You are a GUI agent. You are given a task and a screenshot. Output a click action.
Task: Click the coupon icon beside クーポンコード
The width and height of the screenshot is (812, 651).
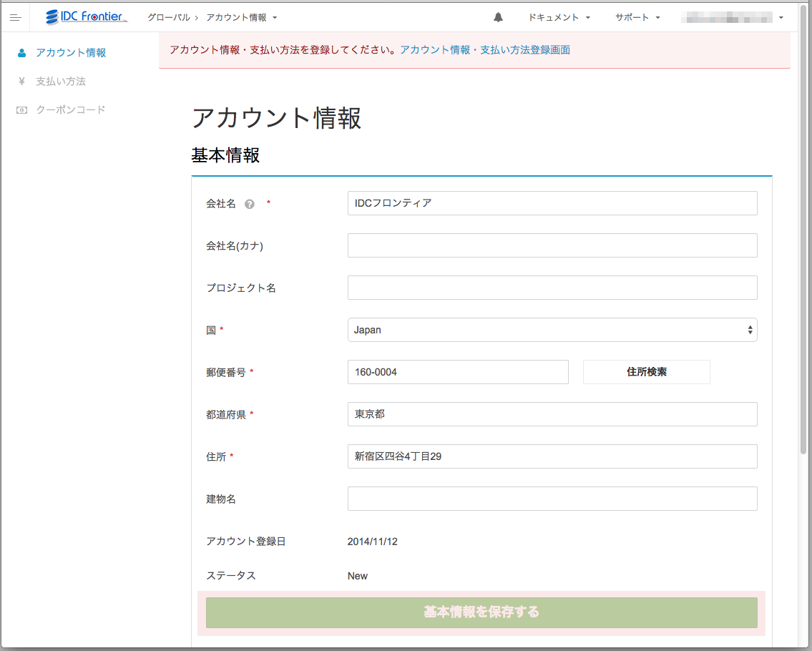(21, 109)
